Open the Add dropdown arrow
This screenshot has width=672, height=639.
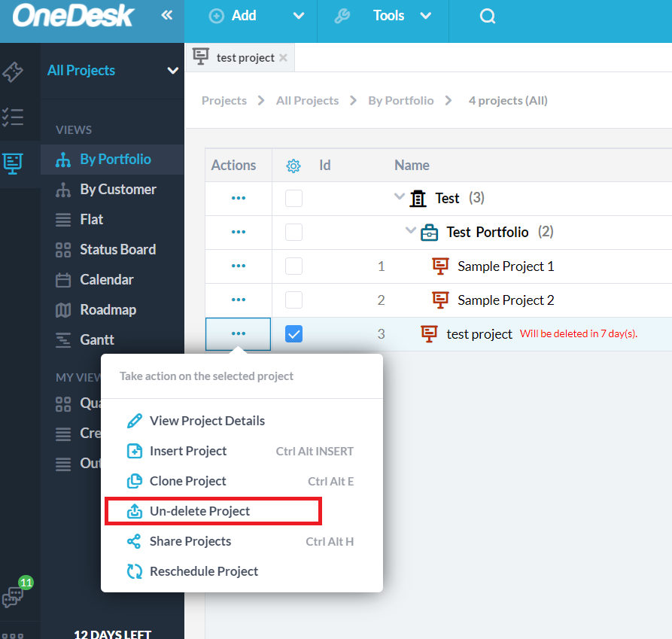point(299,17)
